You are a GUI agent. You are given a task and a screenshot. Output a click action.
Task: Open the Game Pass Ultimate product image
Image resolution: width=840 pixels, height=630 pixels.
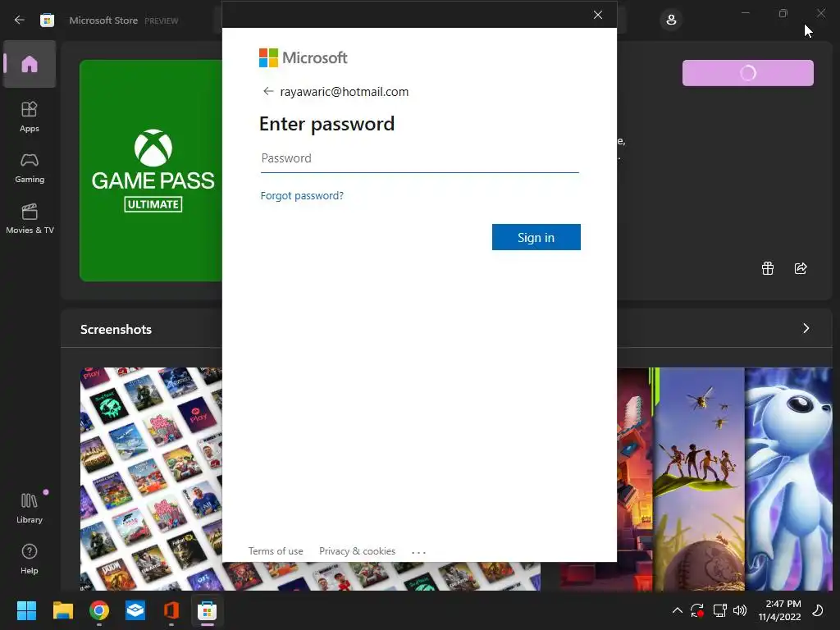pyautogui.click(x=151, y=171)
